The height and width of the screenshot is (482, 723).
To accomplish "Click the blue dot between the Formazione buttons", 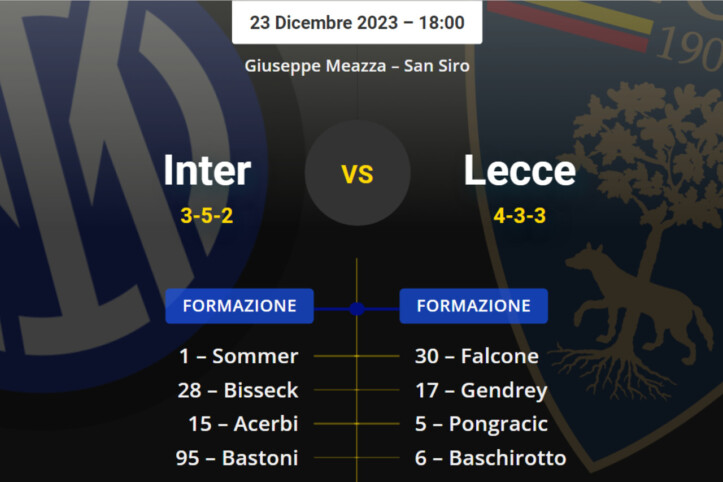I will click(357, 308).
